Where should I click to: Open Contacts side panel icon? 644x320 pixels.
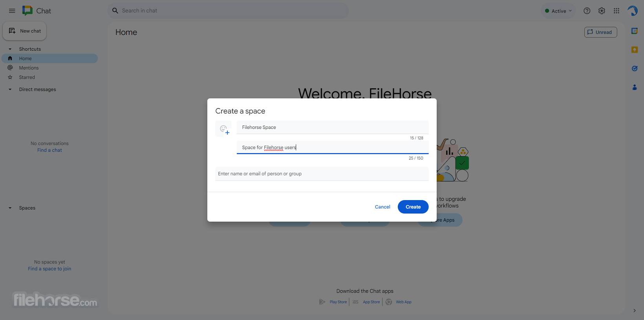pos(634,87)
